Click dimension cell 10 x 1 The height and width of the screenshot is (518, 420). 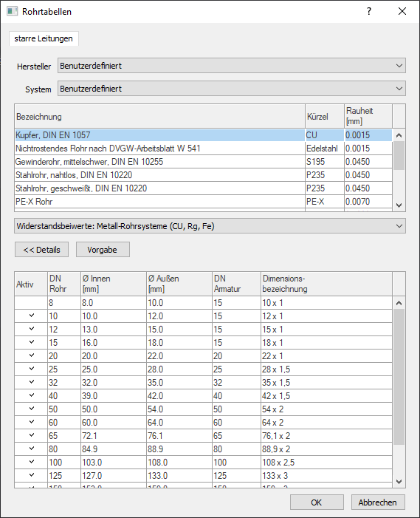click(327, 303)
